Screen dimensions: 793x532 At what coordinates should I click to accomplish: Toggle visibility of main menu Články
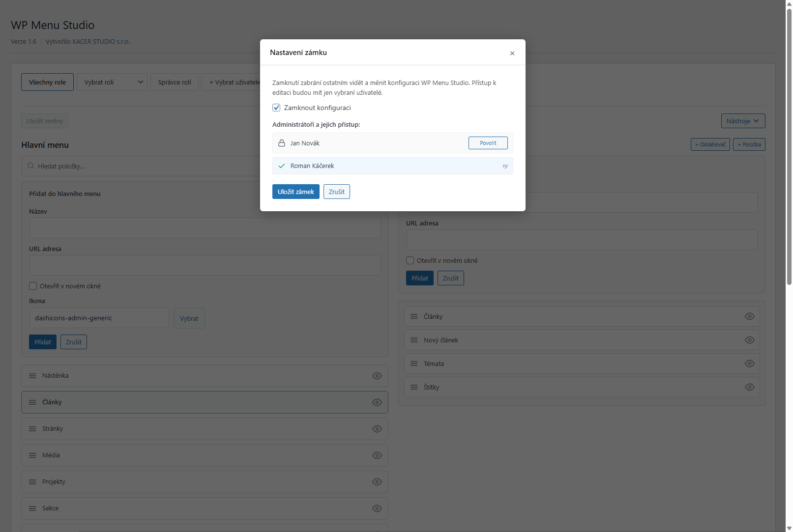coord(377,402)
